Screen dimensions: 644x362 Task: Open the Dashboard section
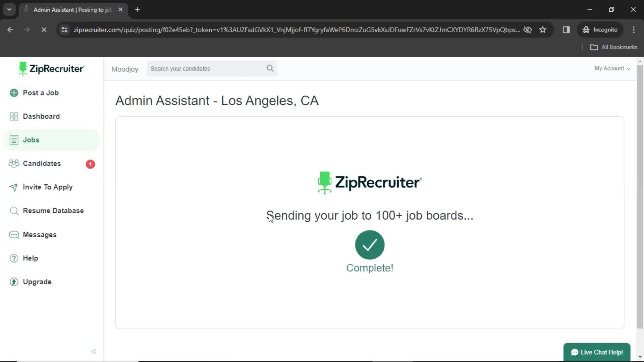pyautogui.click(x=41, y=116)
